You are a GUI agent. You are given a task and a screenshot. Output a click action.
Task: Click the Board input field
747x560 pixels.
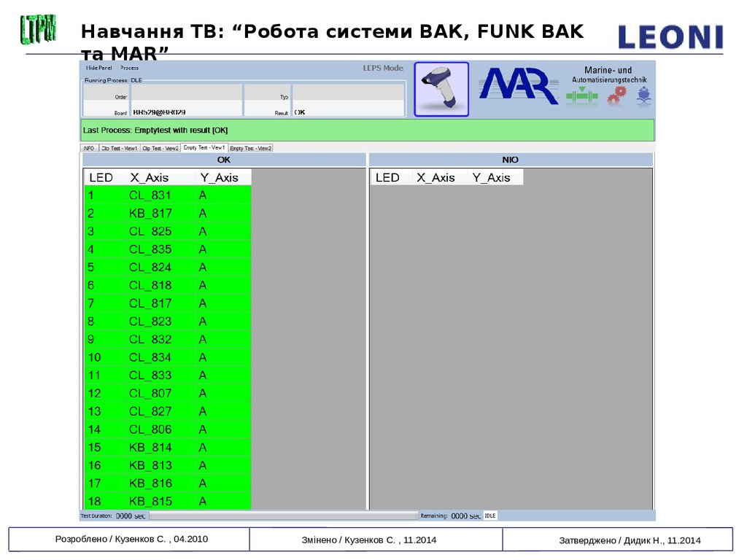click(x=186, y=112)
